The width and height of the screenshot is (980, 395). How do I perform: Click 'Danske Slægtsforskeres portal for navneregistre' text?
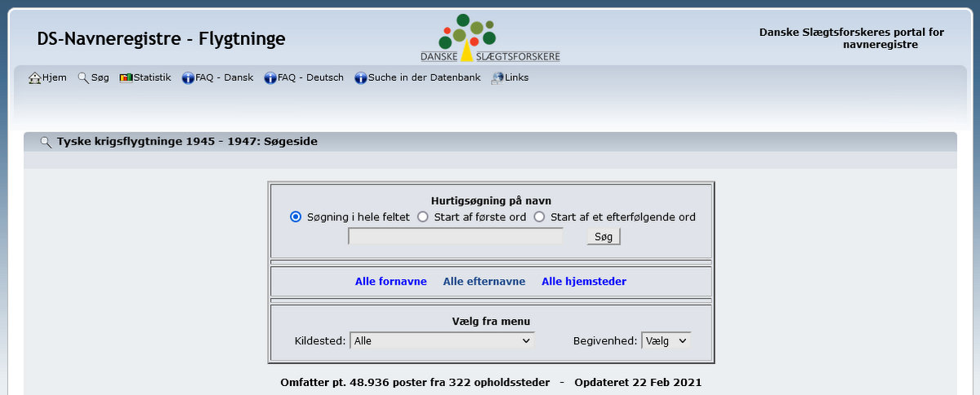pyautogui.click(x=852, y=38)
